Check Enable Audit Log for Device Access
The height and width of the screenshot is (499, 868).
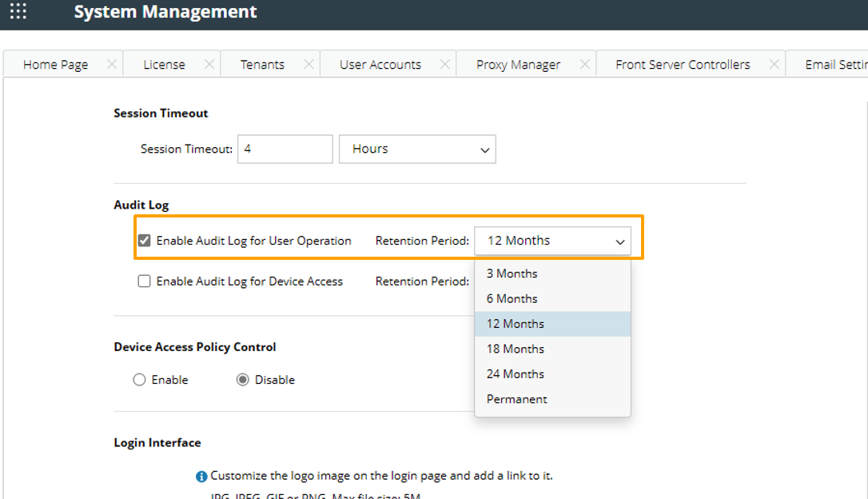click(145, 281)
